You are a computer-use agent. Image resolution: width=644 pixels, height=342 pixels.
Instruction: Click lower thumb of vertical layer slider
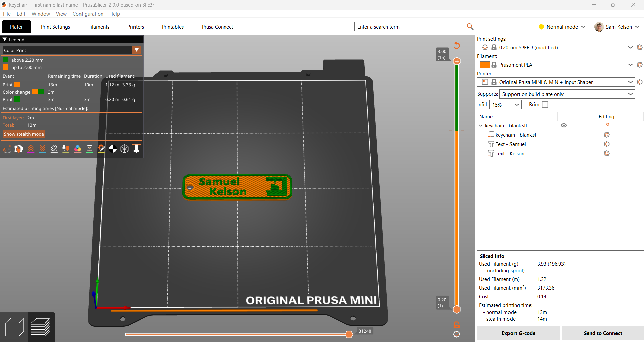457,309
